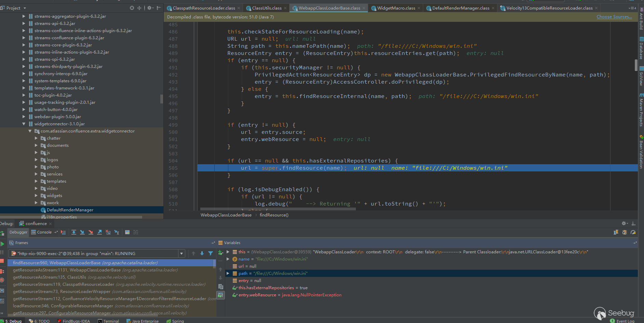Click Run to Cursor icon

click(117, 232)
